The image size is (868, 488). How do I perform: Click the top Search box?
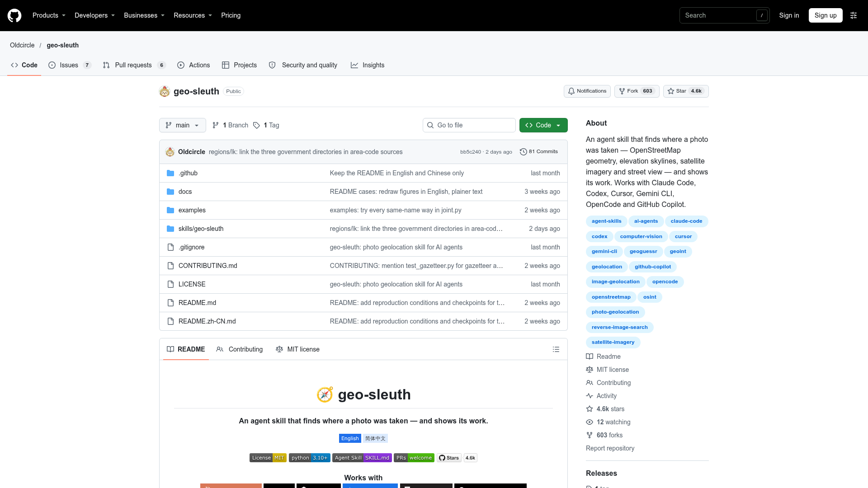pyautogui.click(x=725, y=15)
